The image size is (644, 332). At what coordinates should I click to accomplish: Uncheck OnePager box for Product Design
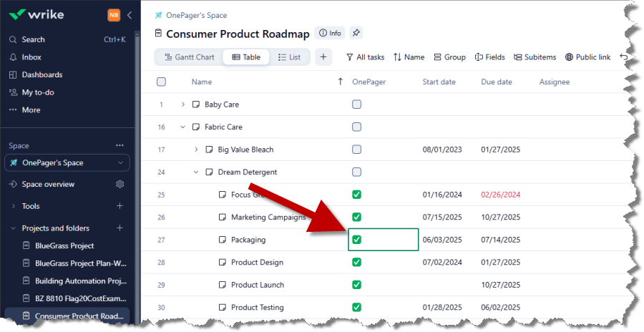pos(356,262)
